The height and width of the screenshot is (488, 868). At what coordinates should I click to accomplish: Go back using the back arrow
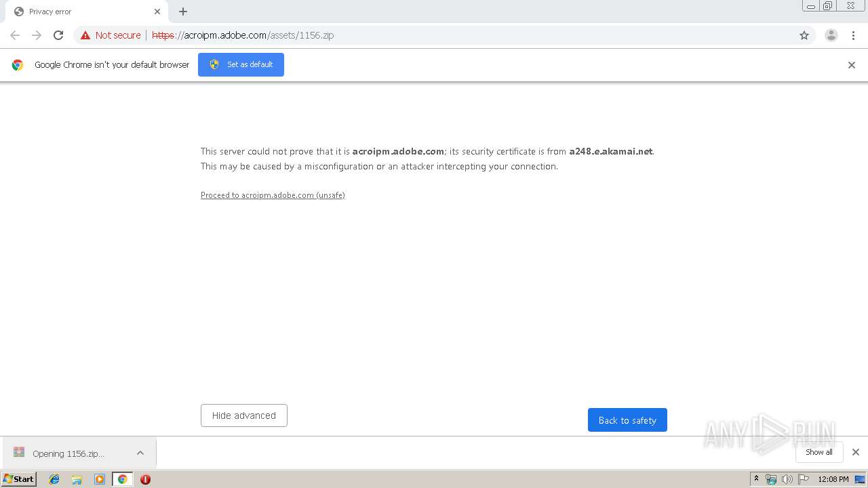click(x=15, y=35)
